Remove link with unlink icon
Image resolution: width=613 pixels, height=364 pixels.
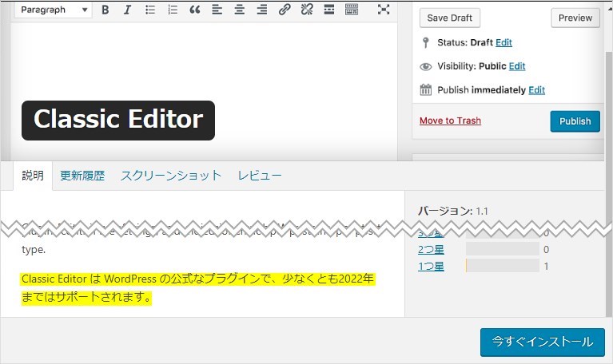click(307, 10)
